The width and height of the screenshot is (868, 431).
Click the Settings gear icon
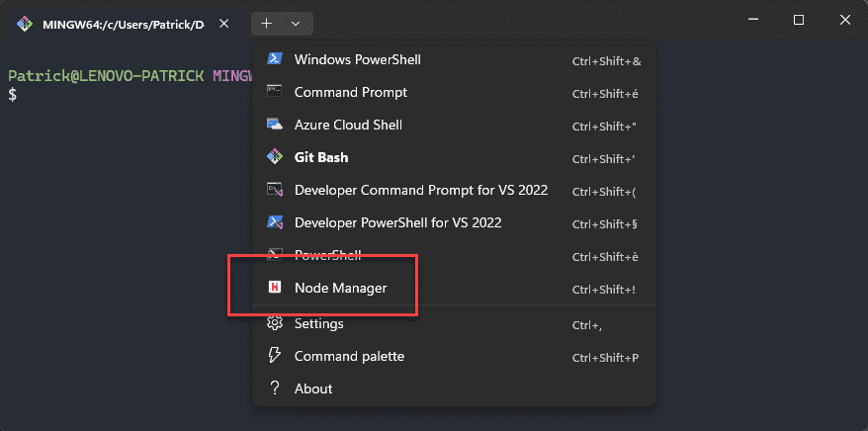tap(275, 322)
